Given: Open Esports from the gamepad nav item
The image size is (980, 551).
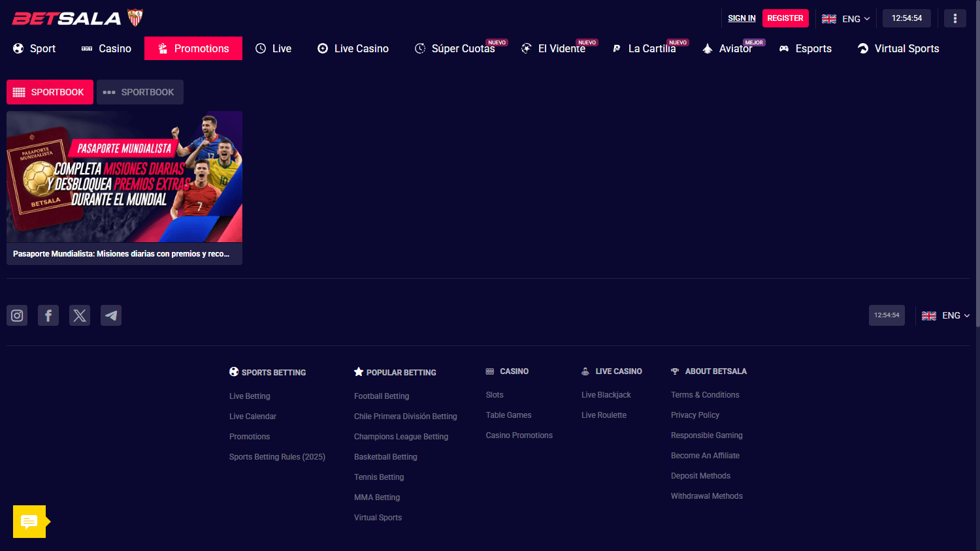Looking at the screenshot, I should (x=805, y=48).
